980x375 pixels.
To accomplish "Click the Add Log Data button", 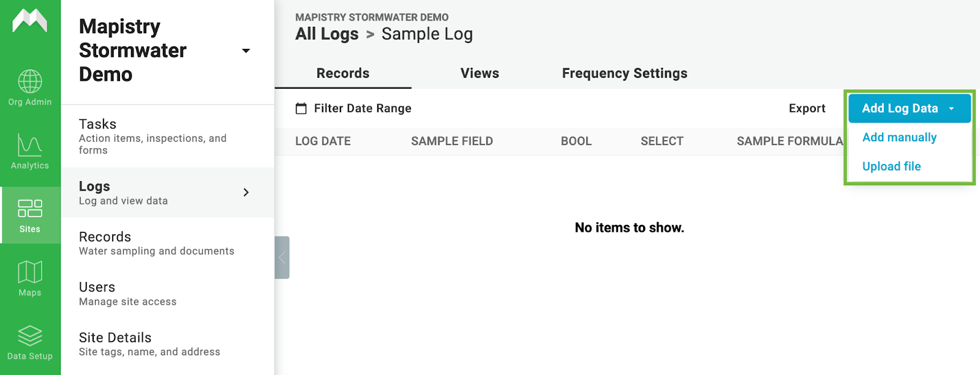I will click(x=900, y=108).
